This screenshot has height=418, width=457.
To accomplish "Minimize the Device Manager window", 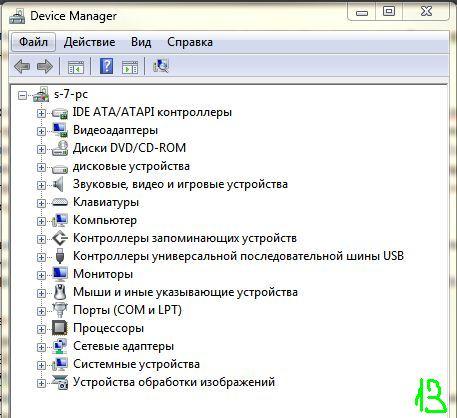I will click(362, 12).
